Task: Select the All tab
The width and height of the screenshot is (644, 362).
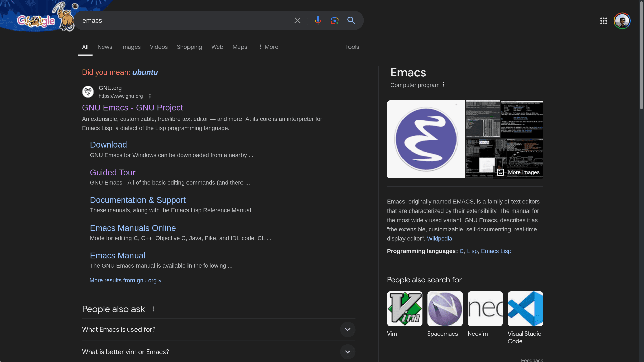Action: [85, 47]
